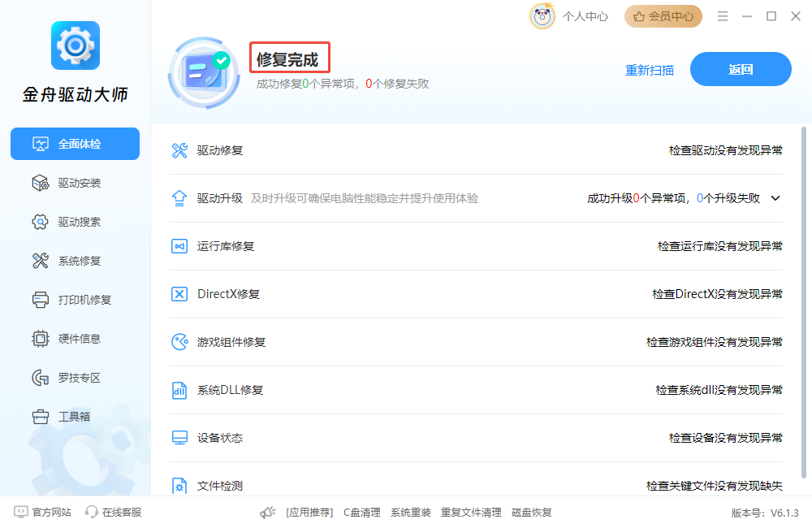Viewport: 812px width, 528px height.
Task: Open the 磁盘恢复 recommendation
Action: [x=531, y=513]
